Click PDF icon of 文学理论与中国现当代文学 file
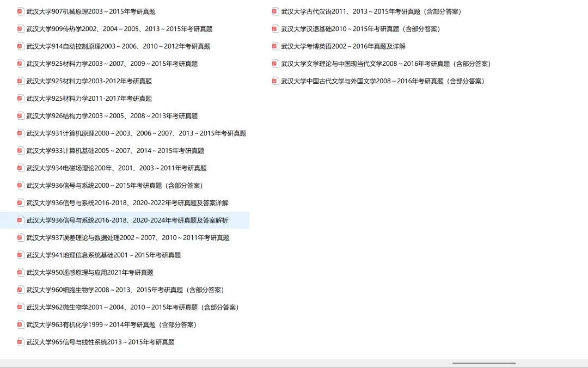This screenshot has height=368, width=588. (275, 63)
